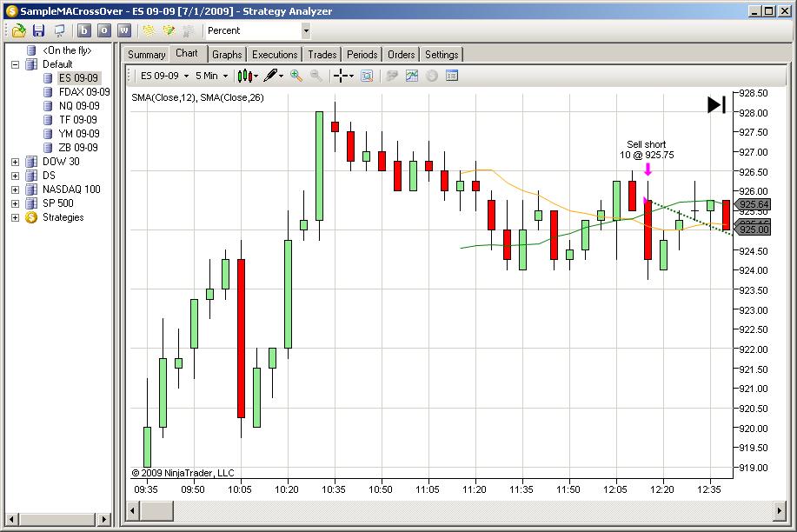The image size is (797, 532).
Task: Expand the SP 500 list
Action: [16, 203]
